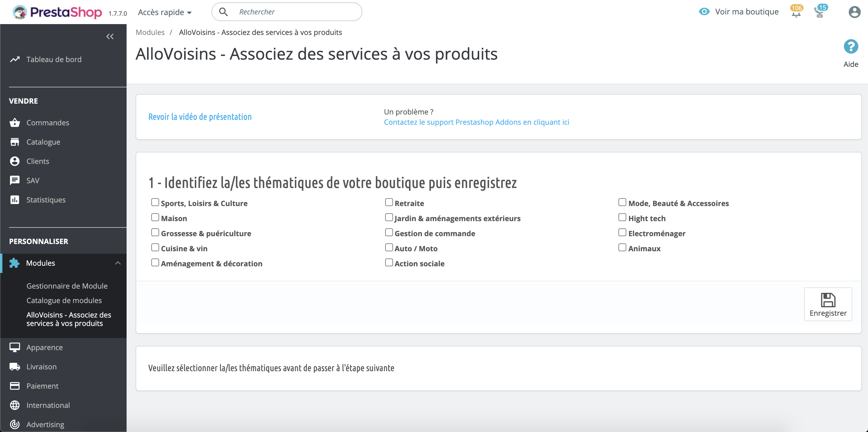Click the search magnifier icon

(x=223, y=12)
